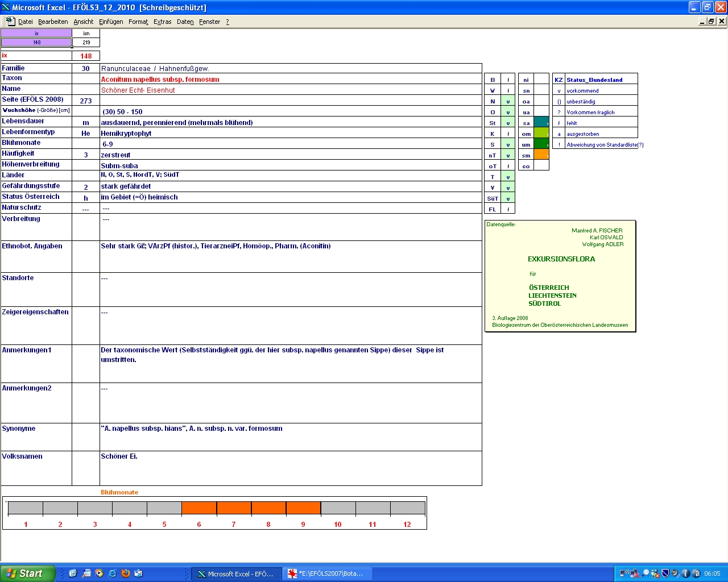Click the page number 273 cell
This screenshot has height=582, width=728.
pyautogui.click(x=86, y=101)
